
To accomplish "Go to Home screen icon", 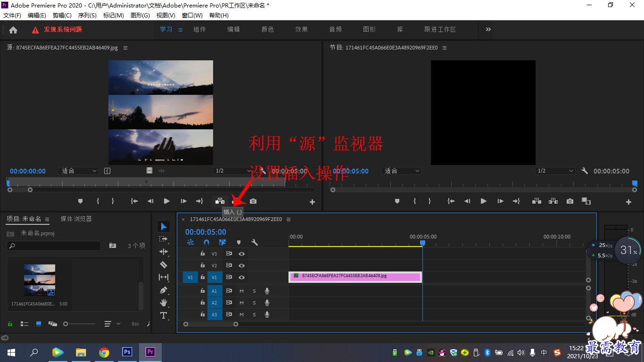I will coord(13,30).
